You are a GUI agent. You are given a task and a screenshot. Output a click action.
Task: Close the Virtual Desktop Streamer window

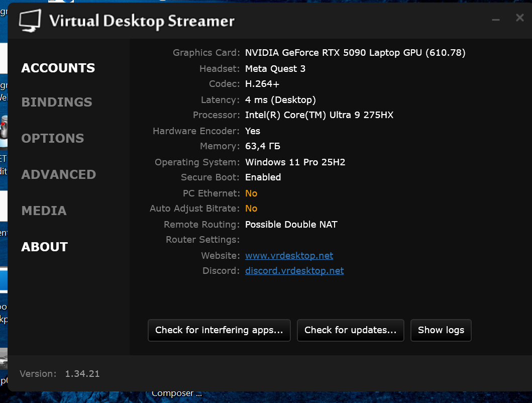[520, 18]
